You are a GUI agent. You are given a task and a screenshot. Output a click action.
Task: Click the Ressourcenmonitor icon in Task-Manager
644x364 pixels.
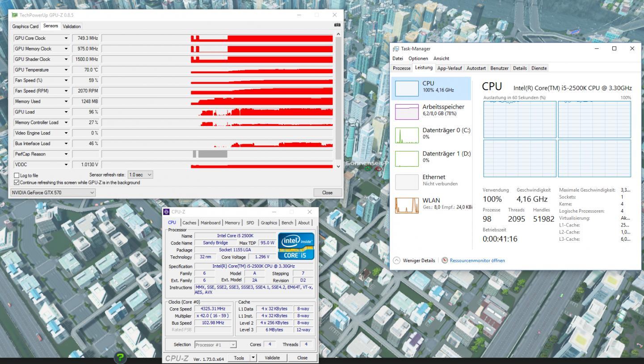point(445,260)
